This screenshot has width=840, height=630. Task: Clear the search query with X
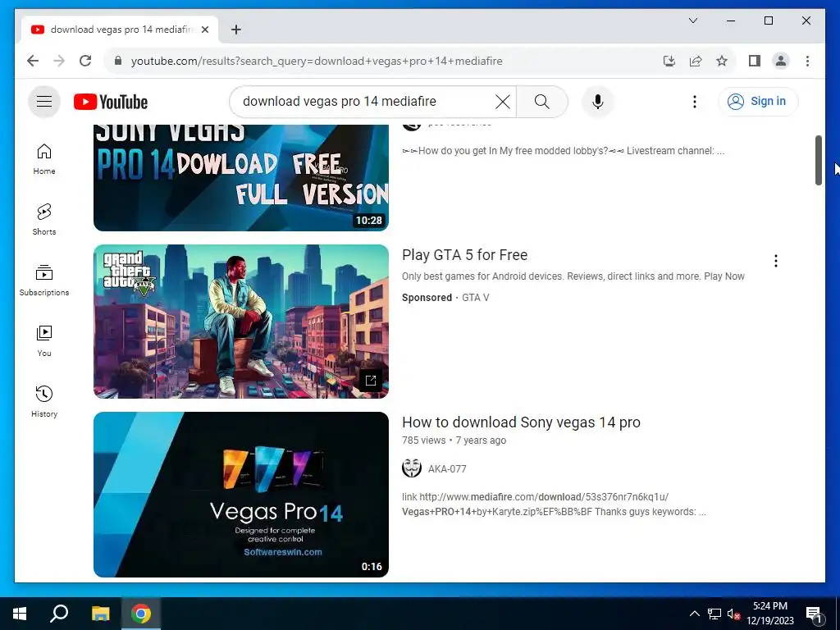[x=503, y=102]
